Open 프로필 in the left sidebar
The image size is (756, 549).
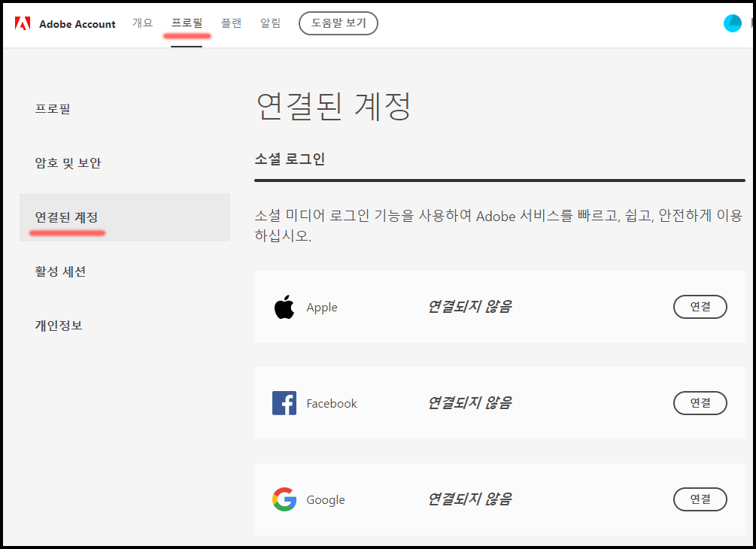(x=53, y=109)
